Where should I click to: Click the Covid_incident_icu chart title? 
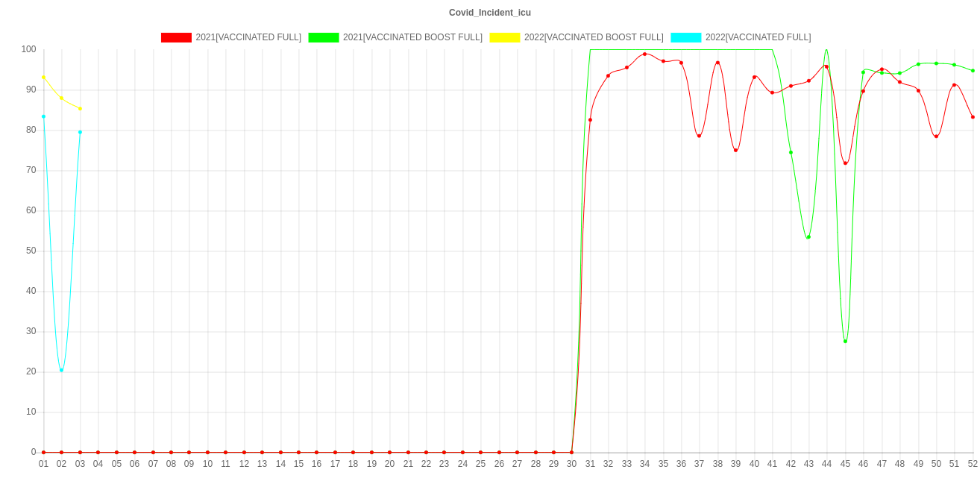pos(490,13)
